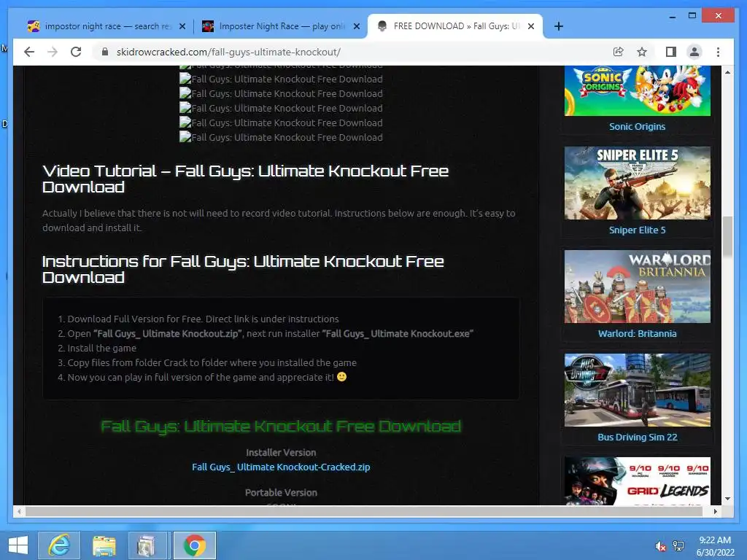The image size is (747, 560).
Task: Click the Warlord Britannia cover image
Action: (x=638, y=287)
